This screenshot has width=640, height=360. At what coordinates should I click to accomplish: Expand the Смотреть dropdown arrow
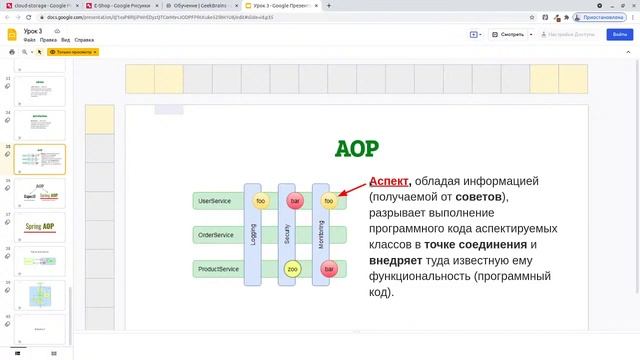click(x=531, y=35)
